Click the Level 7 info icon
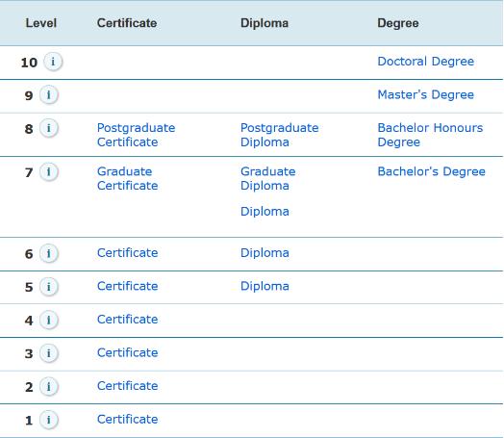Screen dimensions: 504x438 pyautogui.click(x=49, y=171)
